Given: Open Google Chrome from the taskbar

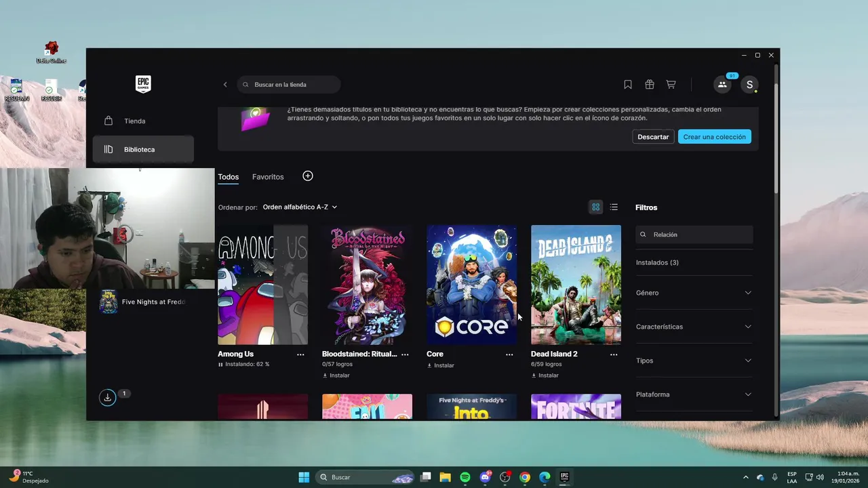Looking at the screenshot, I should point(525,477).
